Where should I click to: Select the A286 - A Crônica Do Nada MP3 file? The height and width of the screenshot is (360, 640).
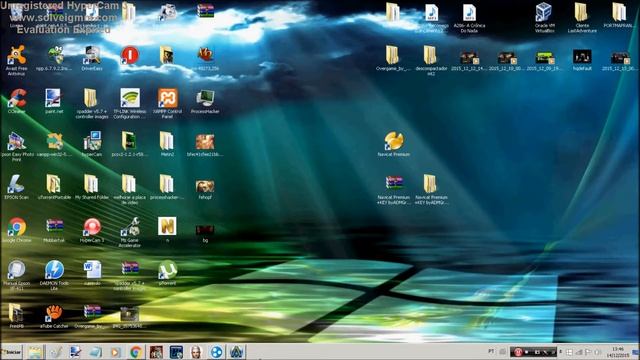469,18
